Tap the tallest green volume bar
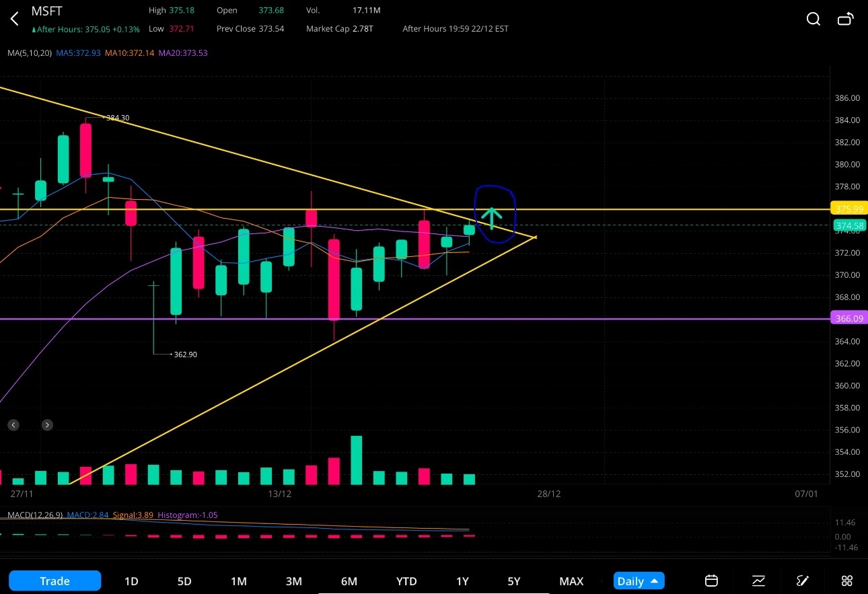This screenshot has width=868, height=594. point(357,460)
